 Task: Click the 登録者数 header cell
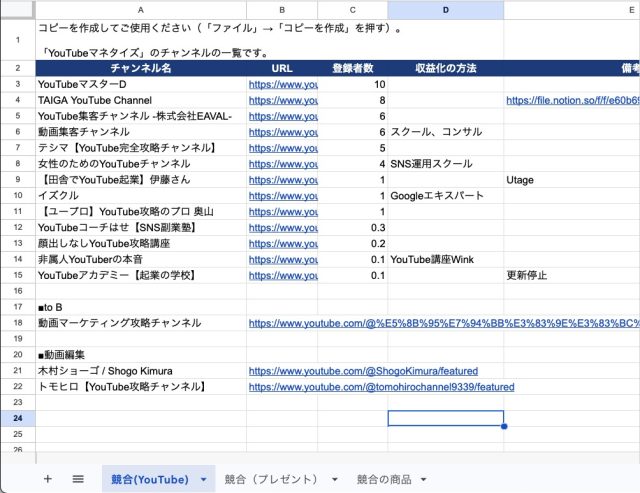click(352, 69)
